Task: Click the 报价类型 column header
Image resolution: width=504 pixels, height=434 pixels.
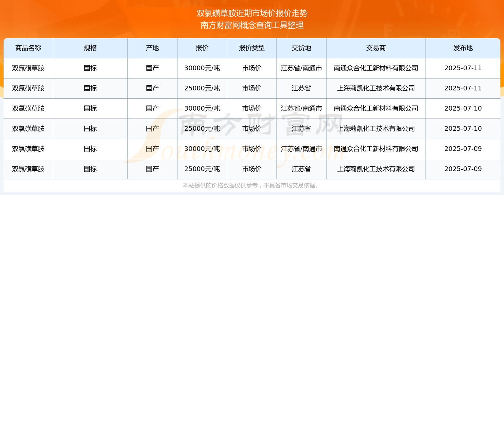Action: coord(252,48)
